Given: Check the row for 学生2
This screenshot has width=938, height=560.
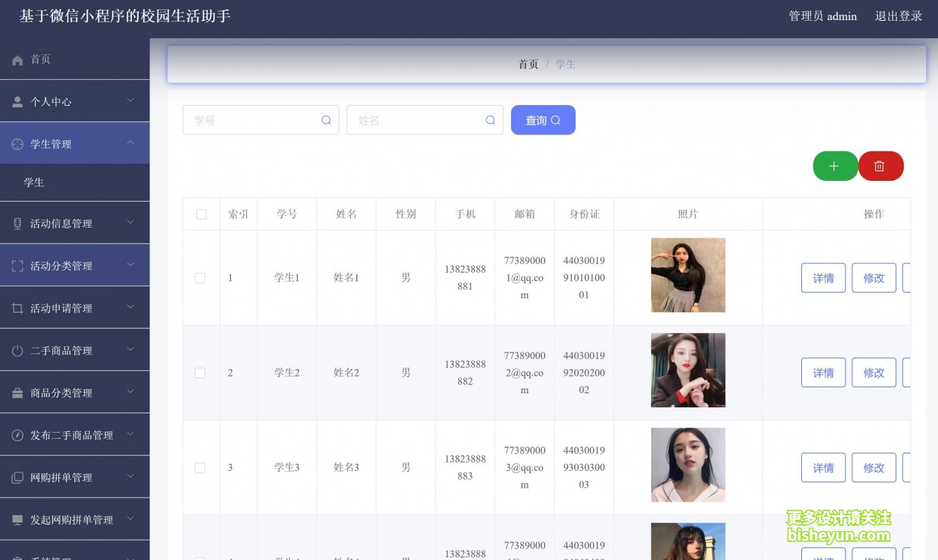Looking at the screenshot, I should [200, 373].
